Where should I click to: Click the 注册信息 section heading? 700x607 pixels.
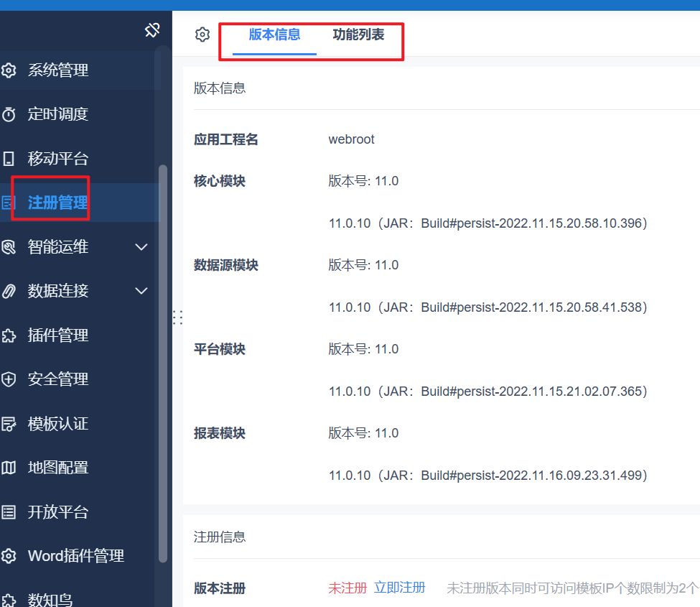point(220,537)
